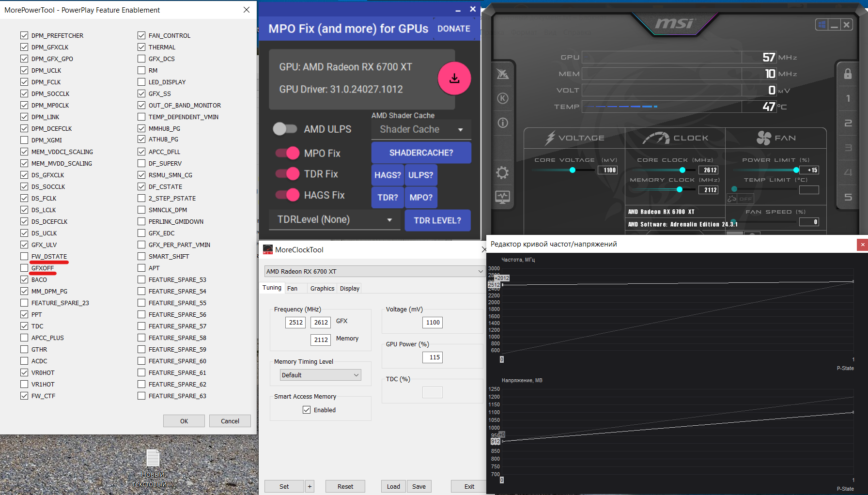Viewport: 868px width, 495px height.
Task: Click the Memory Clock slider handle
Action: point(680,189)
